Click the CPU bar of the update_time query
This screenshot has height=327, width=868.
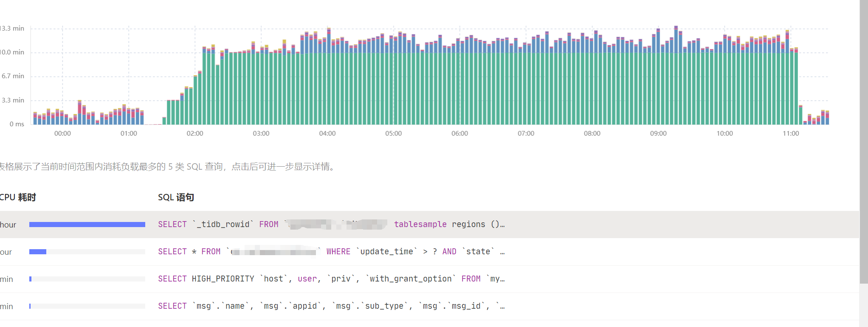click(38, 252)
